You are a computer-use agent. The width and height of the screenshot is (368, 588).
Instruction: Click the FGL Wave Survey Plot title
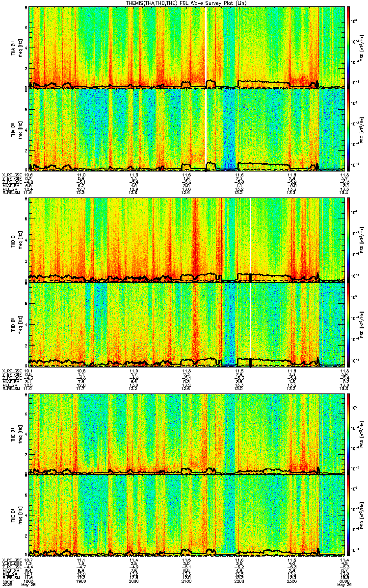(185, 3)
